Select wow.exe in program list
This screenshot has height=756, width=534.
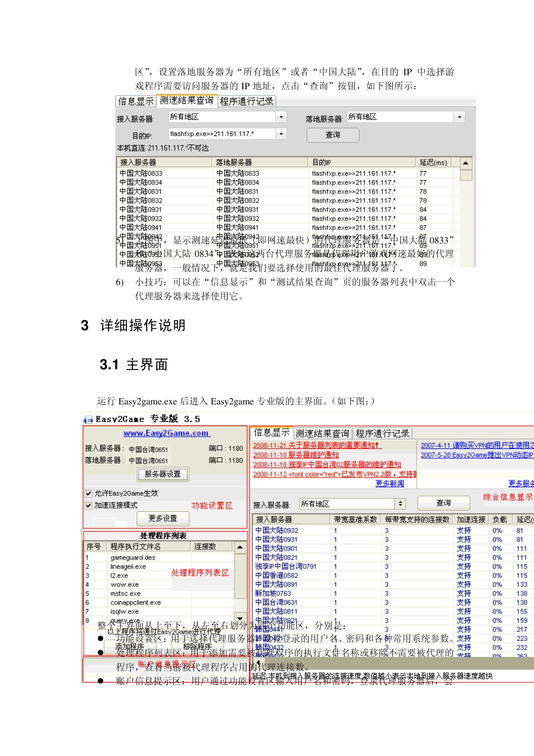click(x=159, y=584)
